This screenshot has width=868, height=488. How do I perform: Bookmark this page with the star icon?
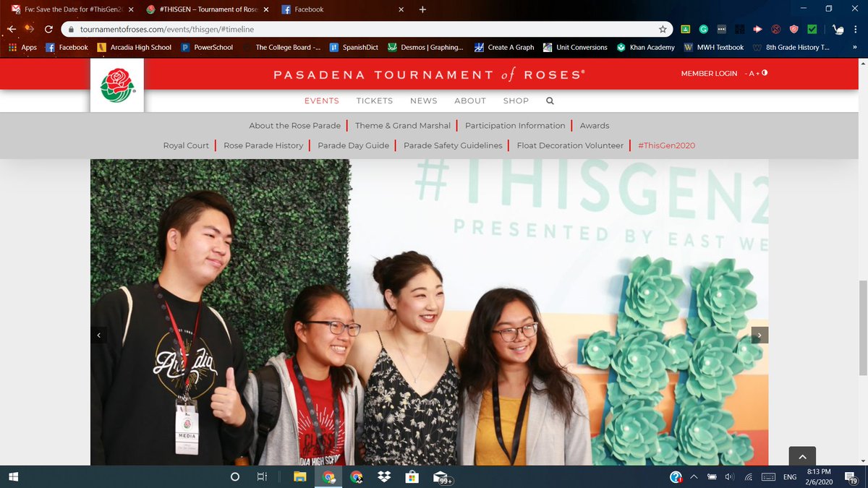(x=663, y=29)
